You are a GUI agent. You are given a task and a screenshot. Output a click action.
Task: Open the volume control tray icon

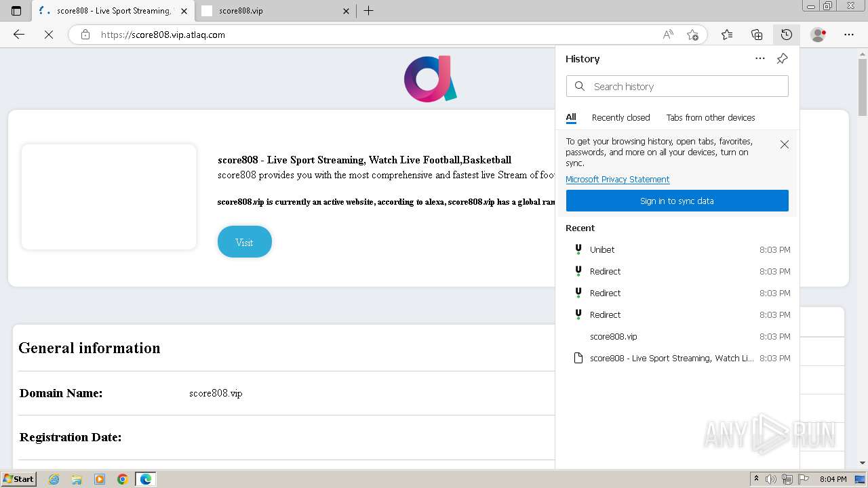click(x=771, y=479)
